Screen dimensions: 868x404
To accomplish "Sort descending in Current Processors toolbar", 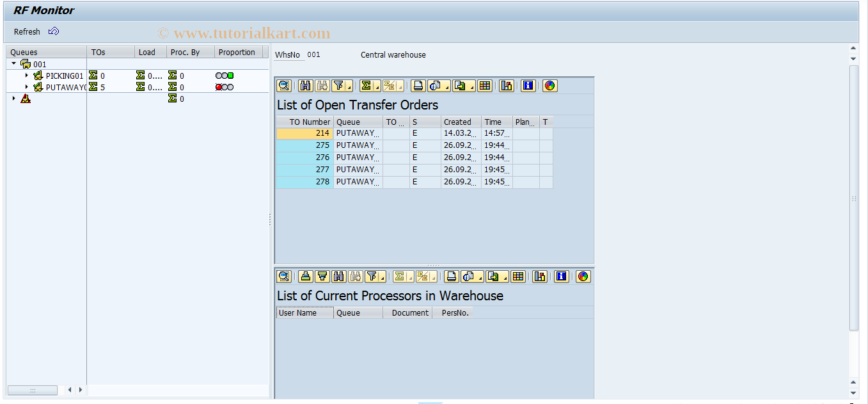I will (322, 277).
